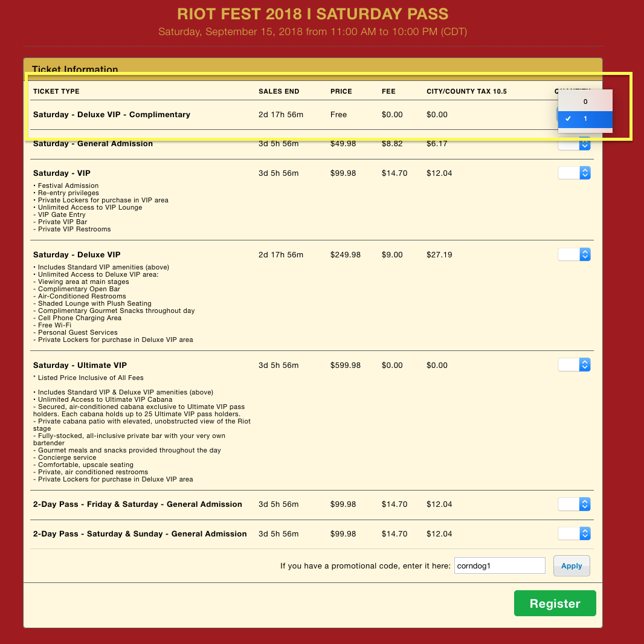Viewport: 644px width, 644px height.
Task: Click the Riot Fest 2018 Saturday Pass title
Action: [312, 14]
